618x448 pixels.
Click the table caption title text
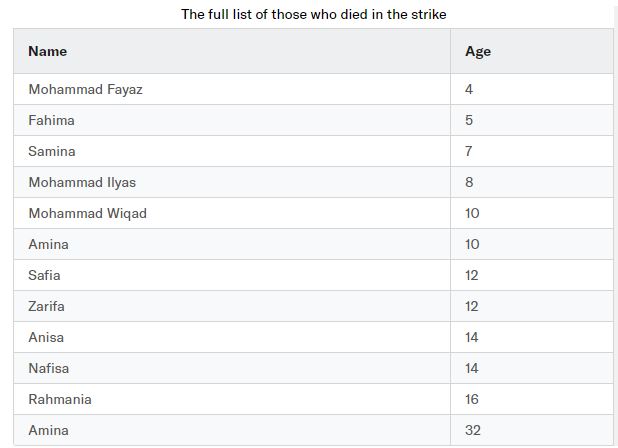pos(314,15)
